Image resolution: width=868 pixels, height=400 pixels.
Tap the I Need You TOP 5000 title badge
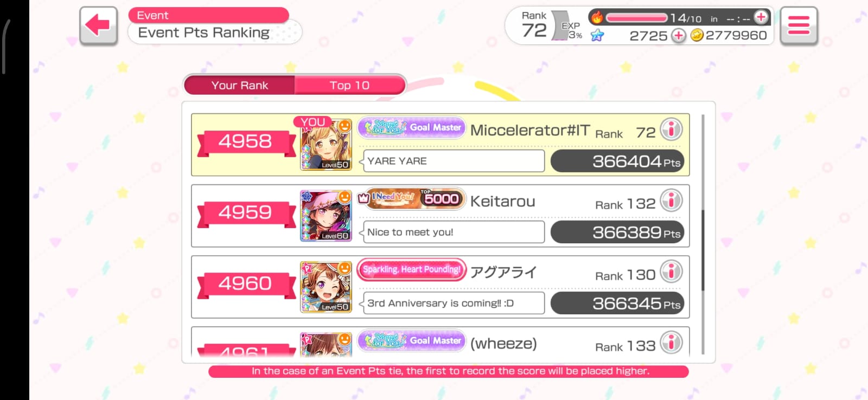pos(412,198)
